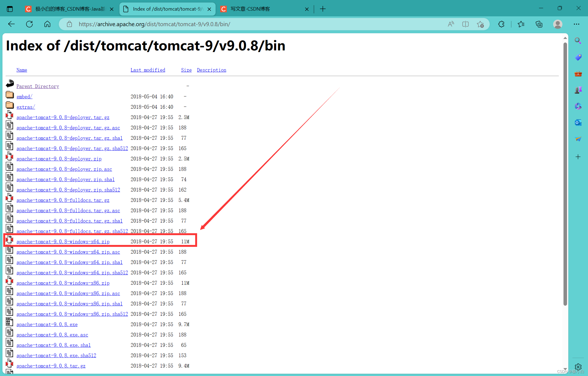The height and width of the screenshot is (376, 588).
Task: Close the 极小白的博客 tab
Action: point(112,9)
